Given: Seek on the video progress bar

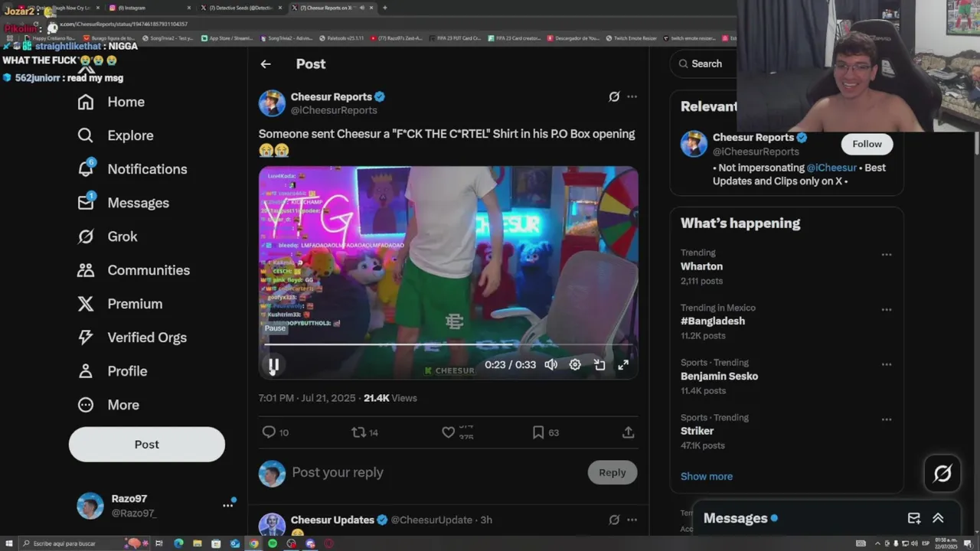Looking at the screenshot, I should (448, 344).
